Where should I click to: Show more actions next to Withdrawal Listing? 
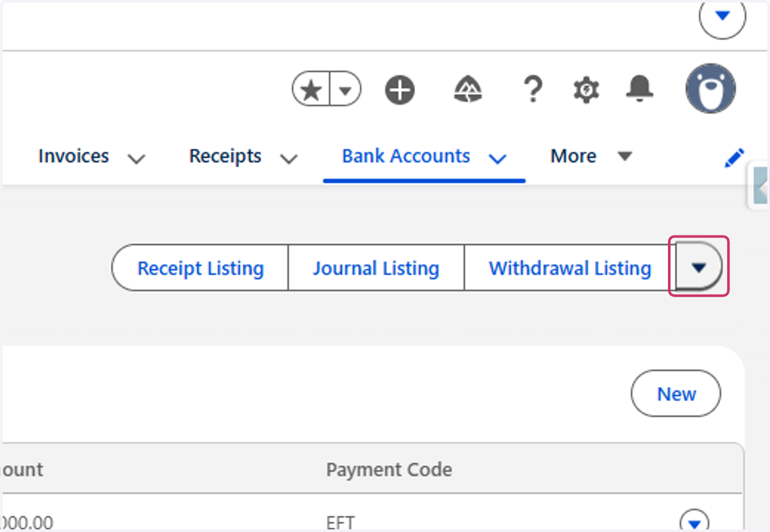point(699,267)
